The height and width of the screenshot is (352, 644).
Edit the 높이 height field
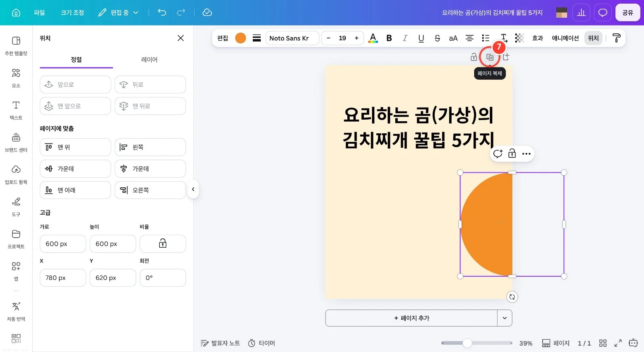113,244
